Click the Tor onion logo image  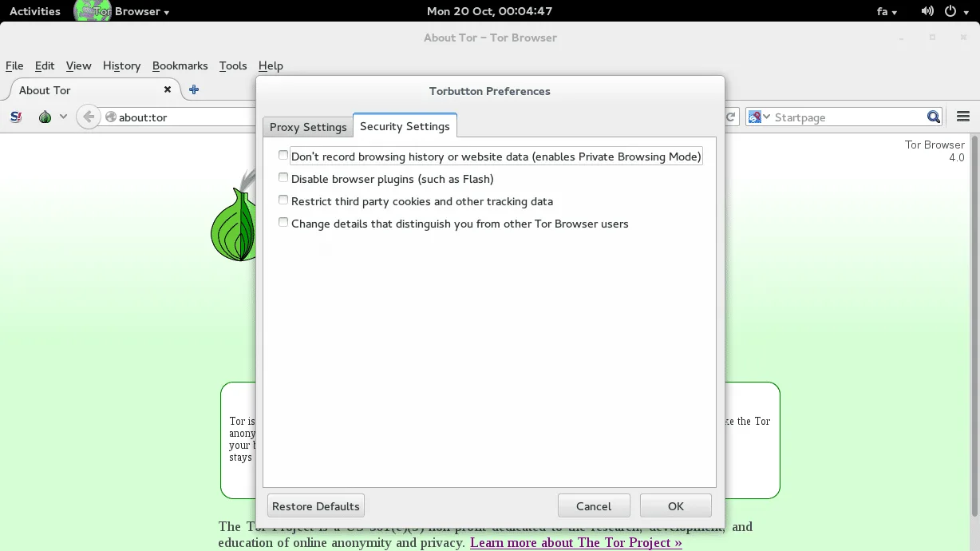pyautogui.click(x=233, y=217)
